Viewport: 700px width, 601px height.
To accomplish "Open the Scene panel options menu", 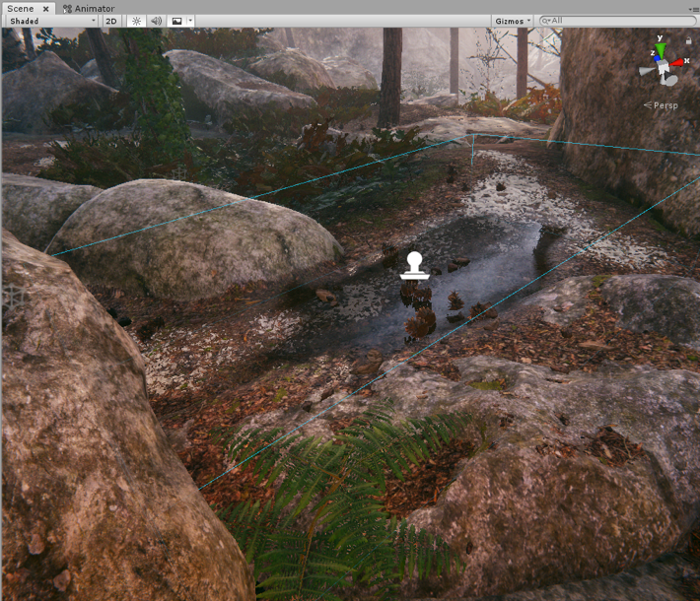I will pos(693,8).
